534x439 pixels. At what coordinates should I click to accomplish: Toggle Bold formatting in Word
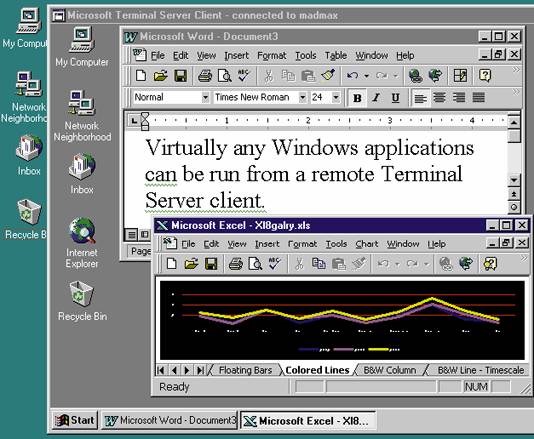pos(357,98)
